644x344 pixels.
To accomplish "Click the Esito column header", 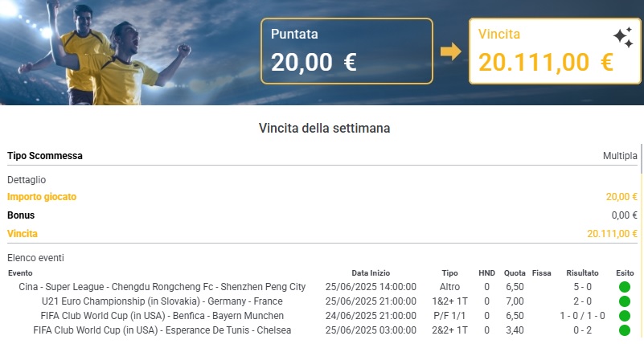I will [x=625, y=273].
